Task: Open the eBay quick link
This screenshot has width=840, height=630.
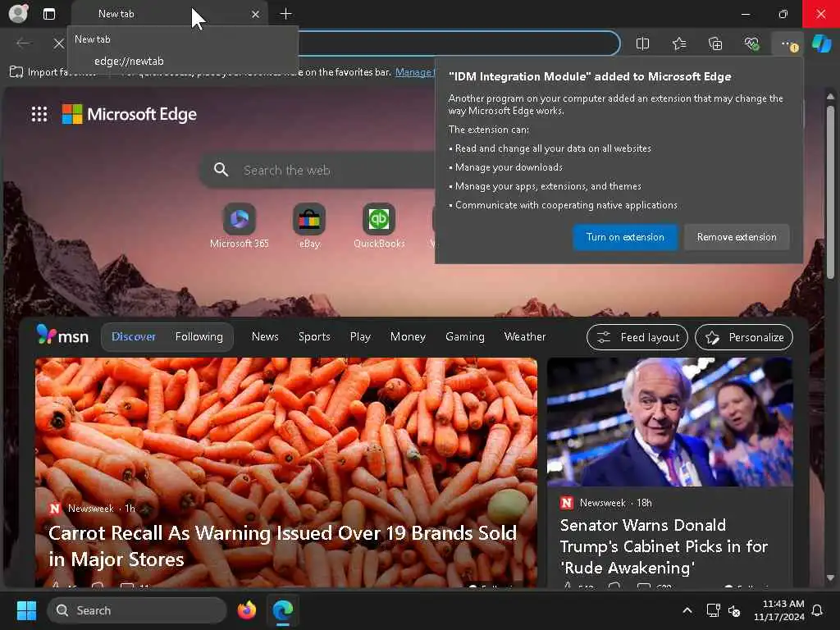Action: (309, 226)
